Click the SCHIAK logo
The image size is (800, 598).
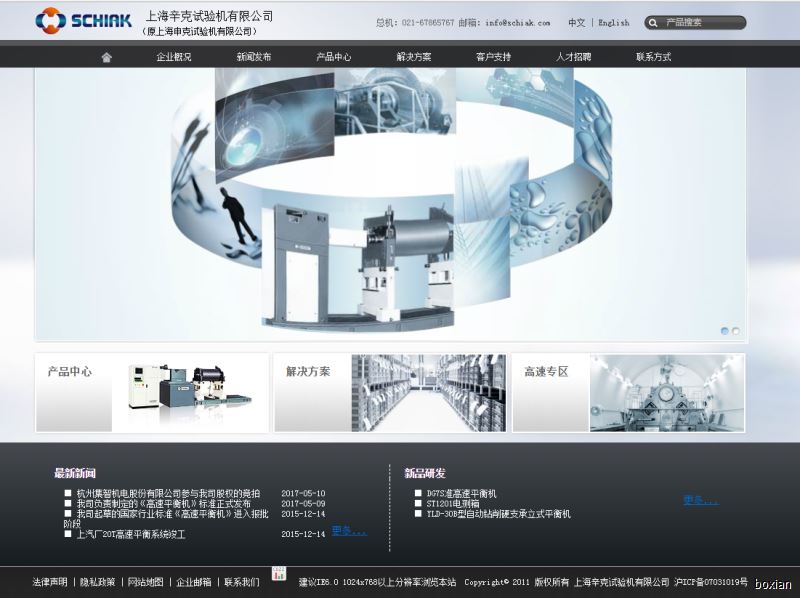pos(83,20)
